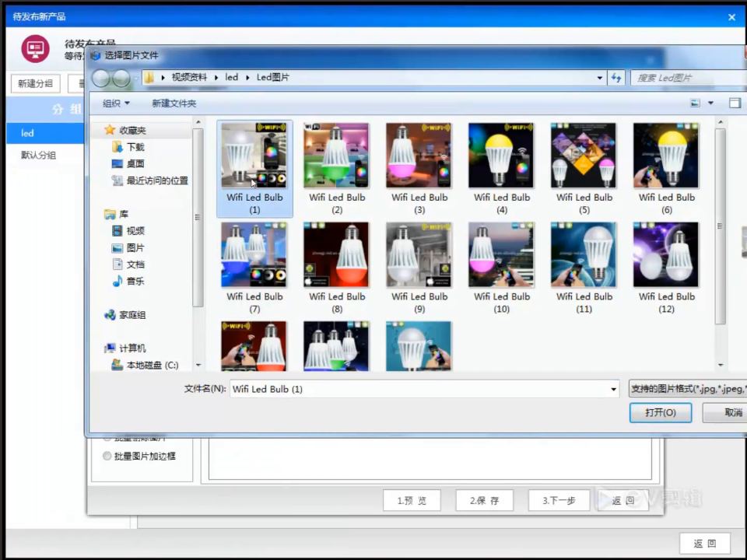Open 最近访问的位置 in sidebar
Viewport: 747px width, 560px height.
(149, 180)
